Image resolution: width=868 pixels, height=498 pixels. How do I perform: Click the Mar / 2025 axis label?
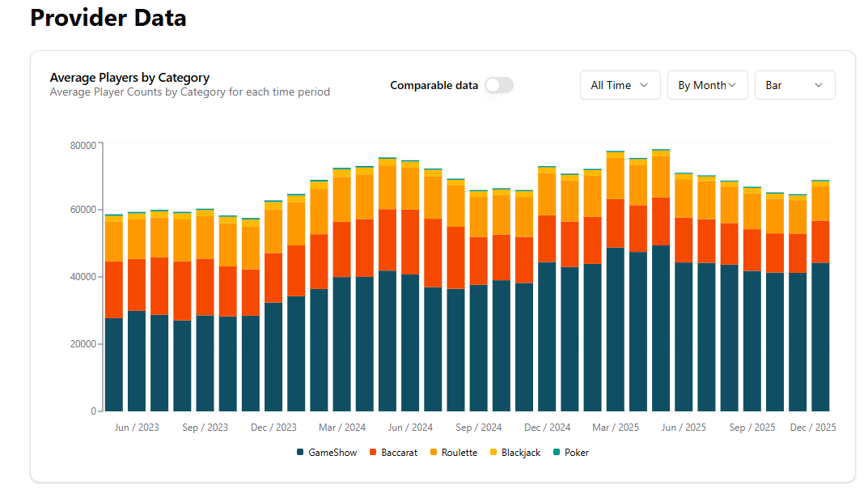(x=616, y=428)
